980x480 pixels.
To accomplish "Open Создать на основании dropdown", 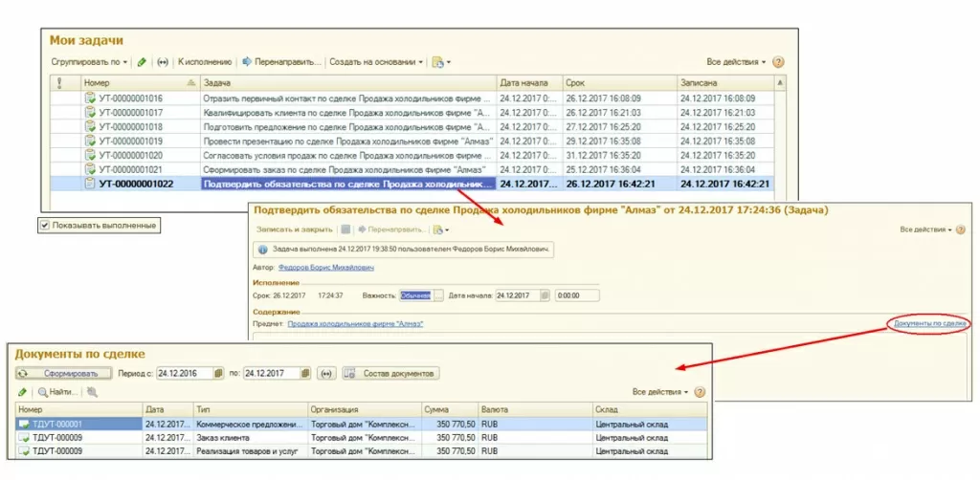I will [x=375, y=62].
